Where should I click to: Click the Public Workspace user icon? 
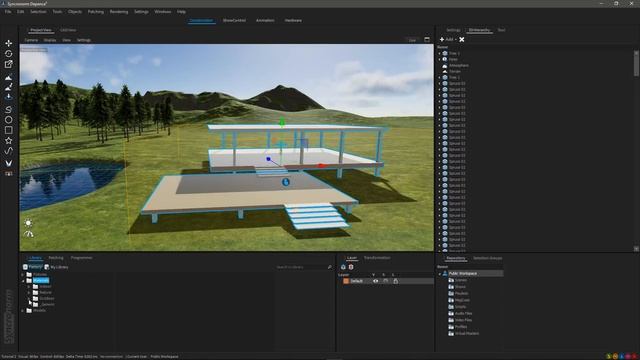coord(445,273)
